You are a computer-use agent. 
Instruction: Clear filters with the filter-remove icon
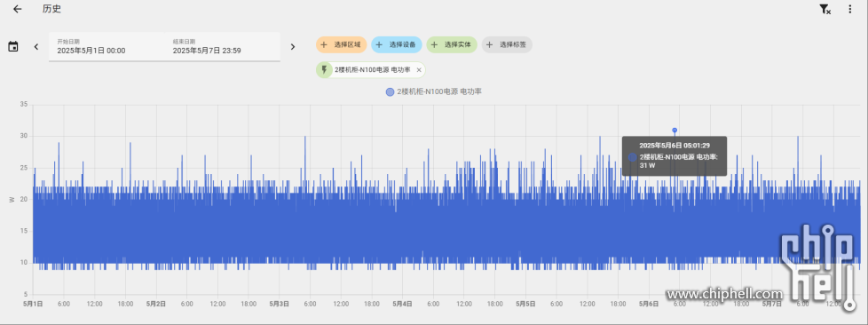[x=825, y=10]
